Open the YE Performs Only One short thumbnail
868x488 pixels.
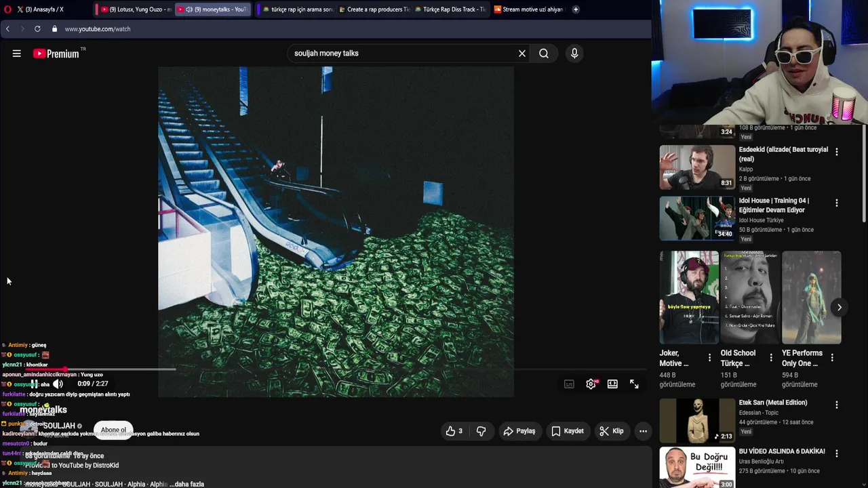(811, 298)
